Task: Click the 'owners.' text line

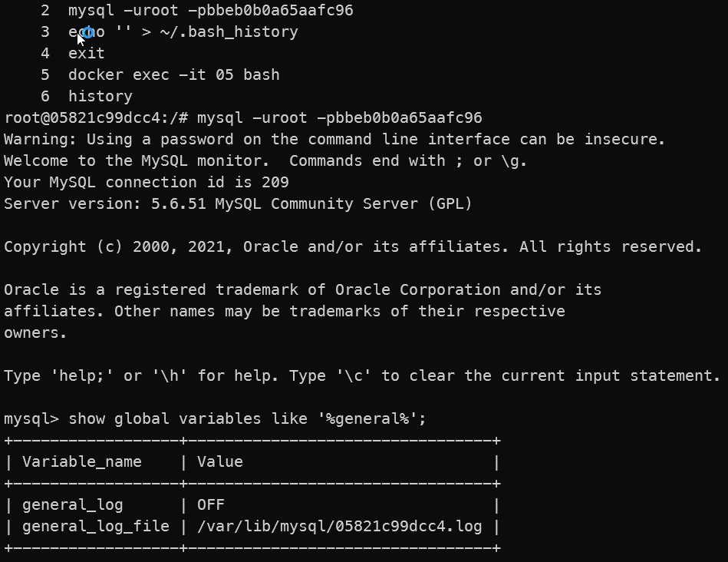Action: [x=36, y=333]
